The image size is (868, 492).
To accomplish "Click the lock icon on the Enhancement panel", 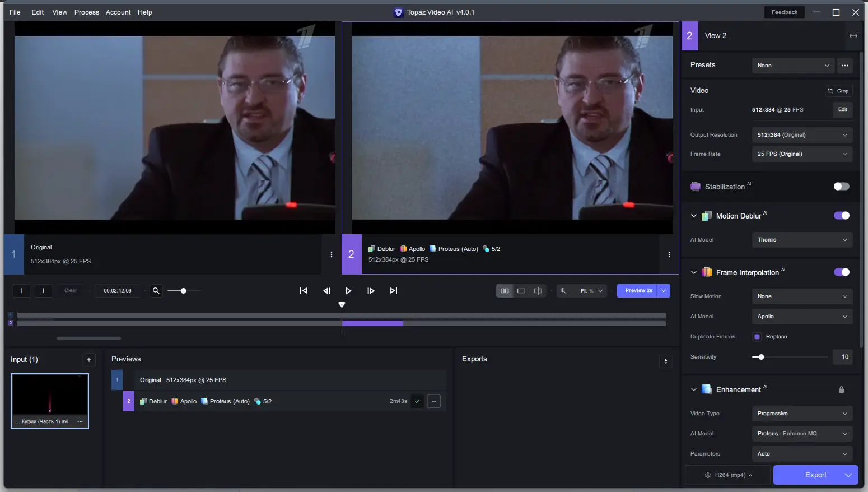I will [842, 389].
